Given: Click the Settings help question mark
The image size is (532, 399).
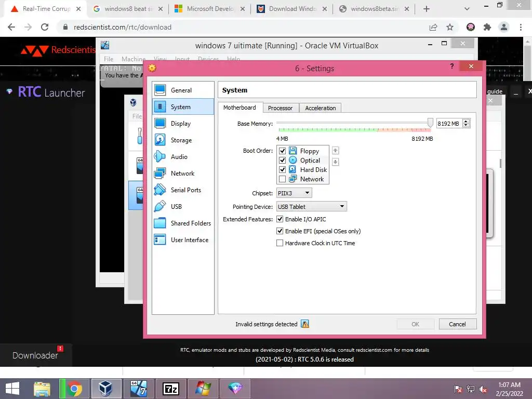Looking at the screenshot, I should click(452, 66).
